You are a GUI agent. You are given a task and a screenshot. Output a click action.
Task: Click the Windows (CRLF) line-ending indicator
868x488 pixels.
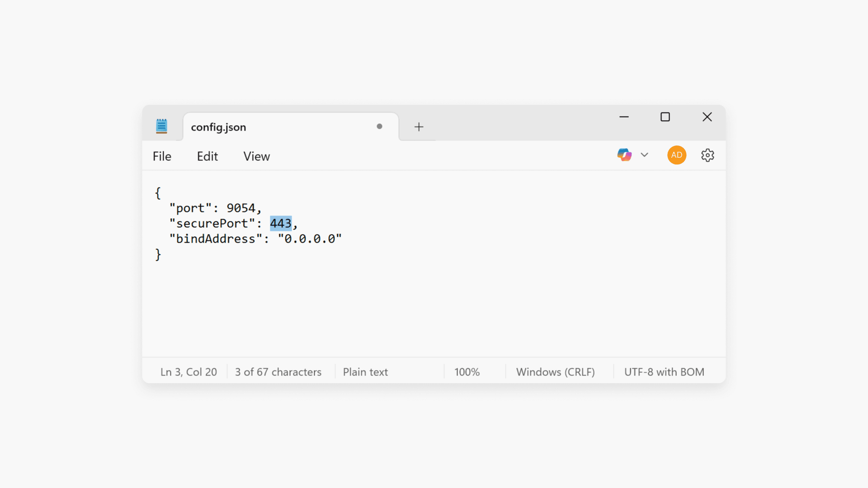click(x=555, y=371)
